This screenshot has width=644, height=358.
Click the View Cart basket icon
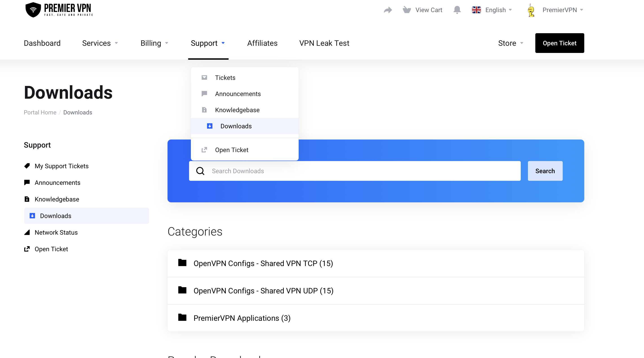click(x=407, y=10)
